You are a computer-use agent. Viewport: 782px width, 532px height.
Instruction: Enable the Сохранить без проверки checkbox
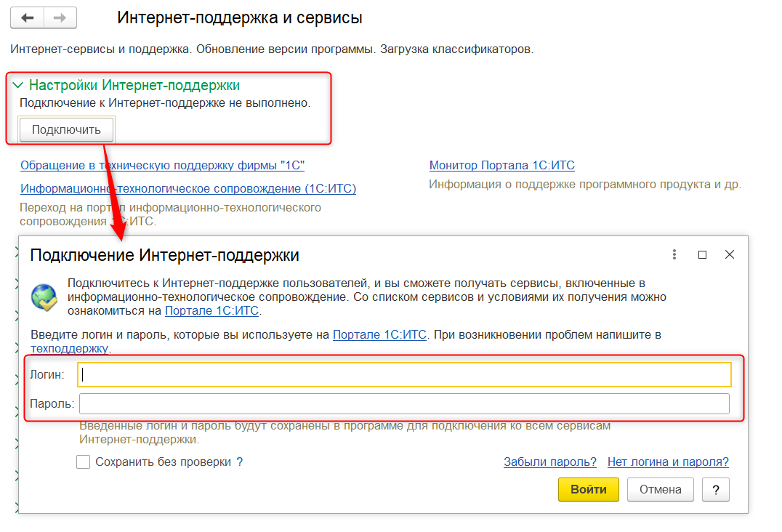point(84,462)
